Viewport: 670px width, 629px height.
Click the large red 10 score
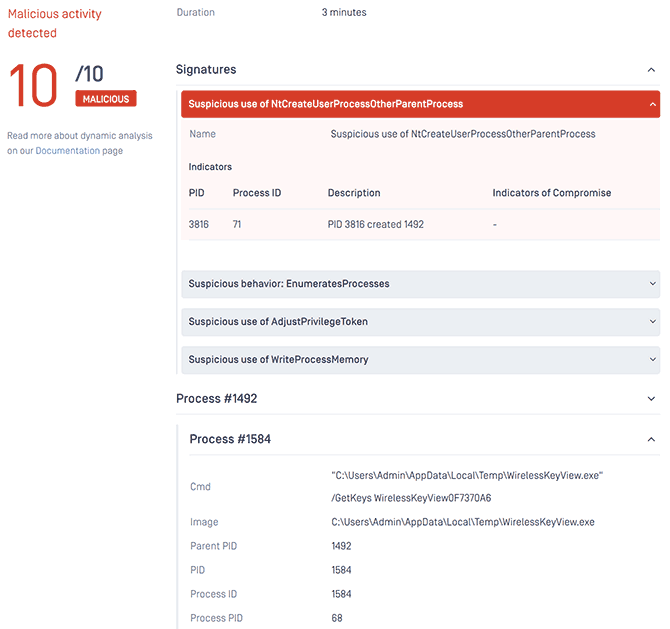(x=33, y=85)
